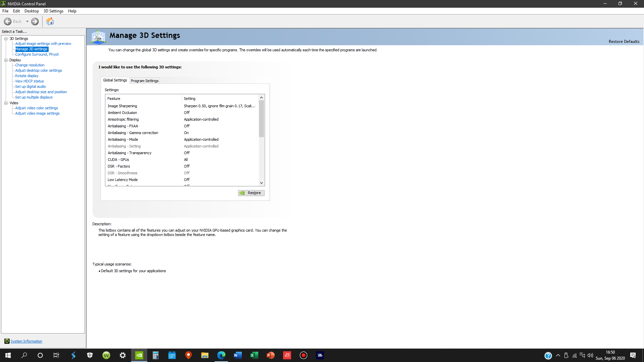Viewport: 644px width, 362px height.
Task: Open Cortana from the taskbar
Action: click(40, 355)
